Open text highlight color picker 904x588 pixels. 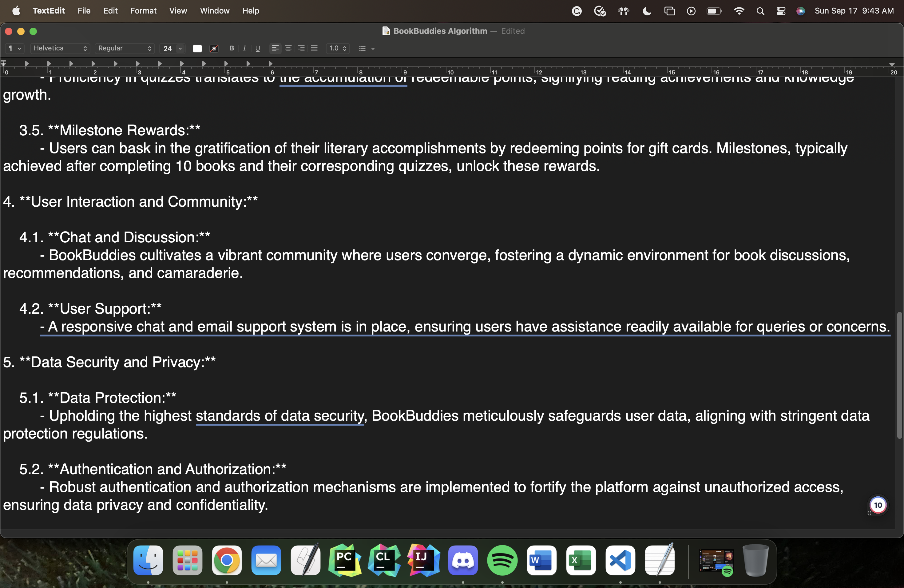(214, 48)
